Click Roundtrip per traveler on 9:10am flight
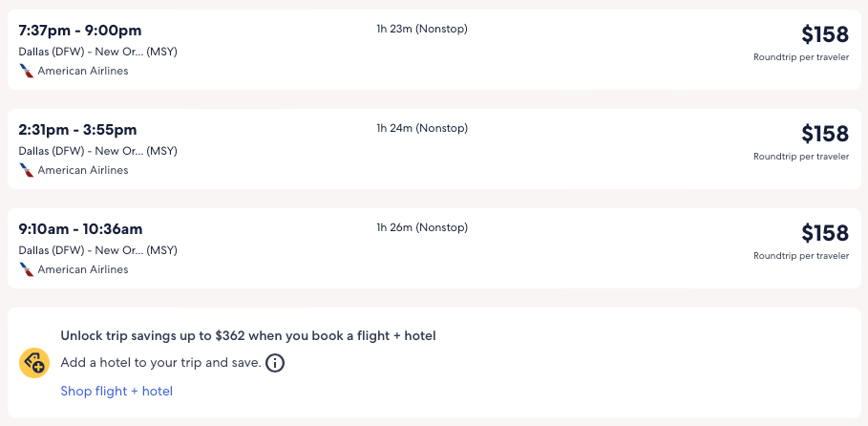 (800, 256)
